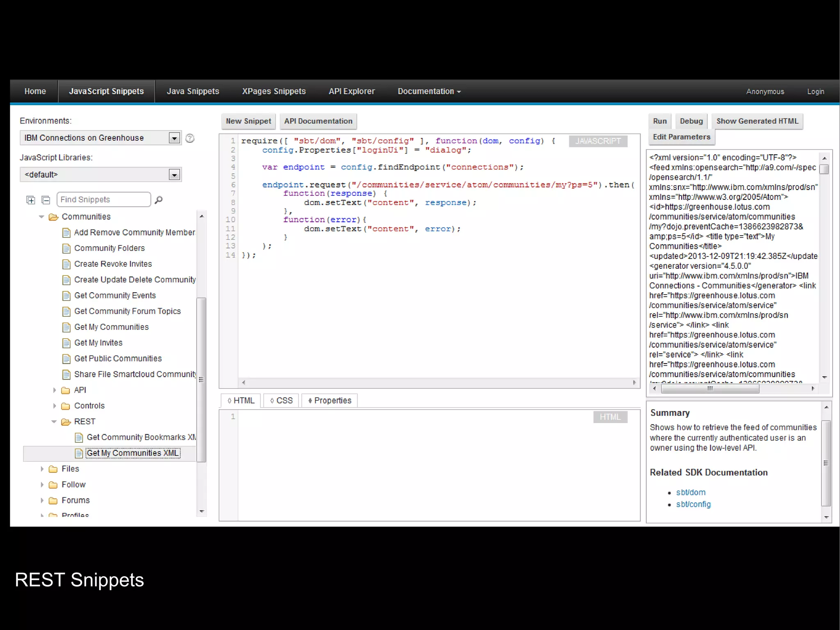
Task: Expand the Controls tree node
Action: click(54, 406)
